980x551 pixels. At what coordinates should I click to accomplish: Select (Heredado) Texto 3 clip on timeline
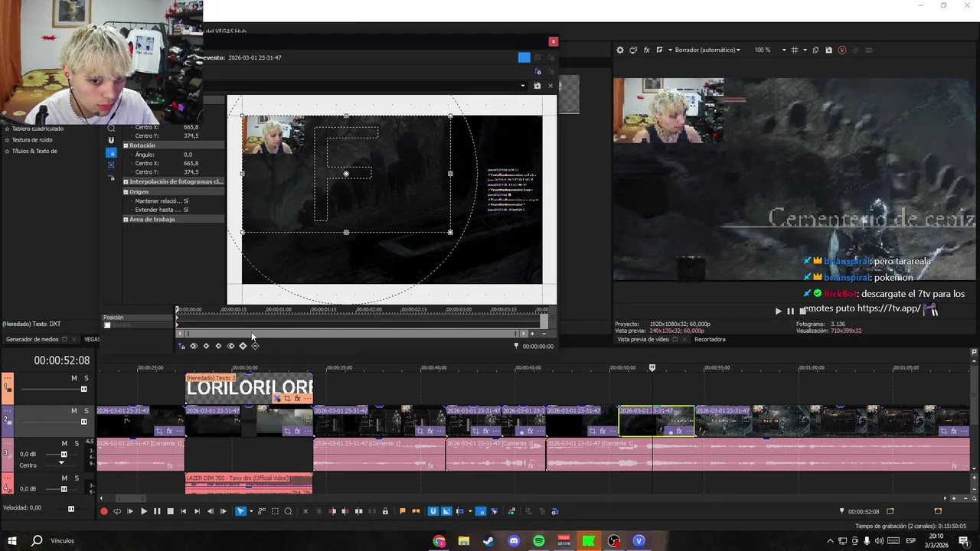(x=249, y=389)
